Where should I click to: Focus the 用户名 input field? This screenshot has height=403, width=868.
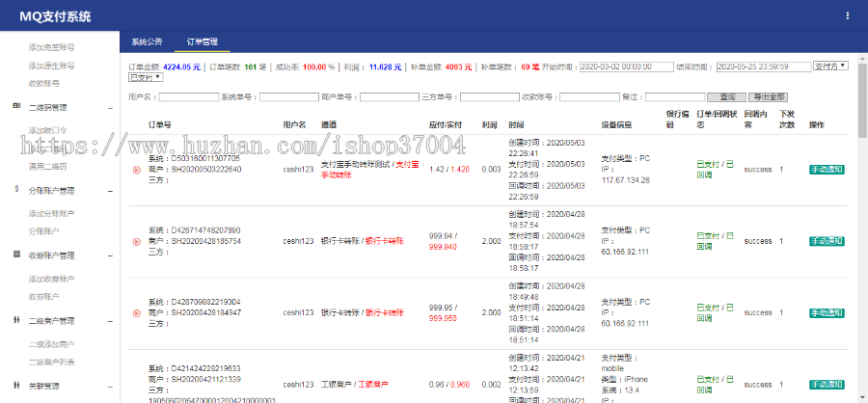coord(189,96)
